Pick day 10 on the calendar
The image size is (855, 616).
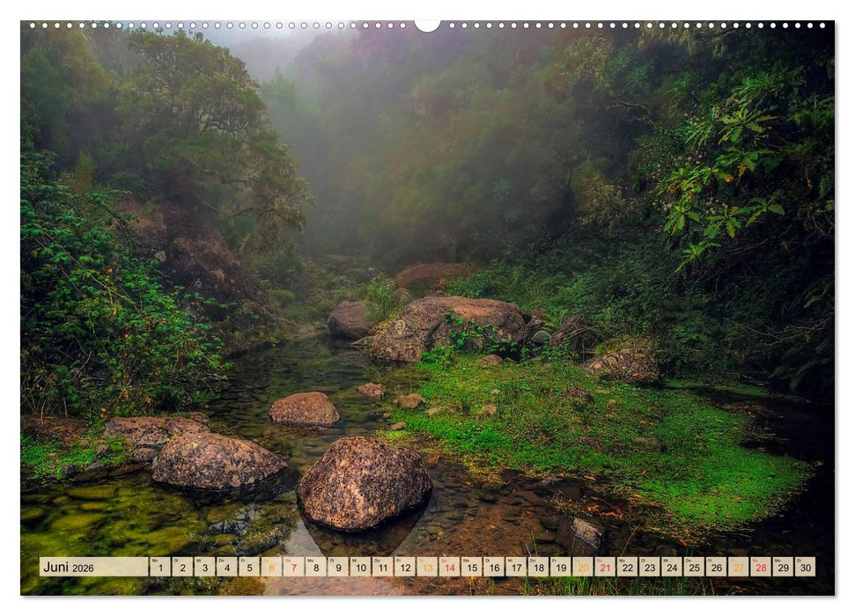click(360, 567)
